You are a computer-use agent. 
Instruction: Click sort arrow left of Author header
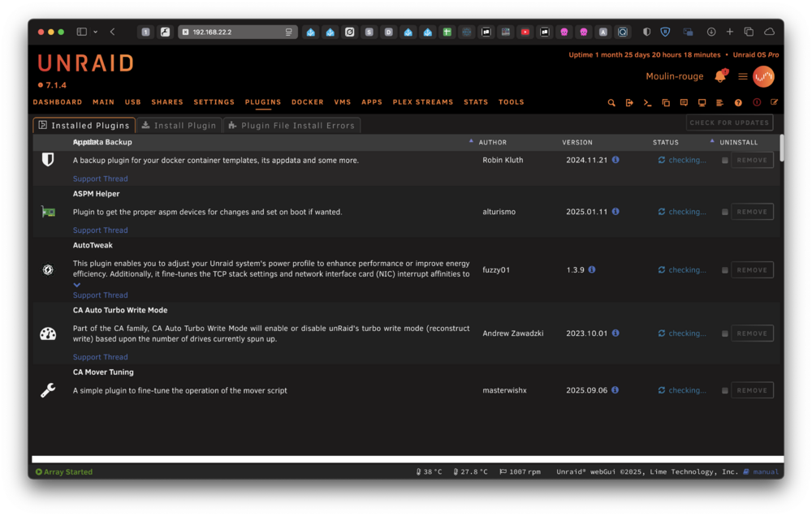pyautogui.click(x=471, y=141)
